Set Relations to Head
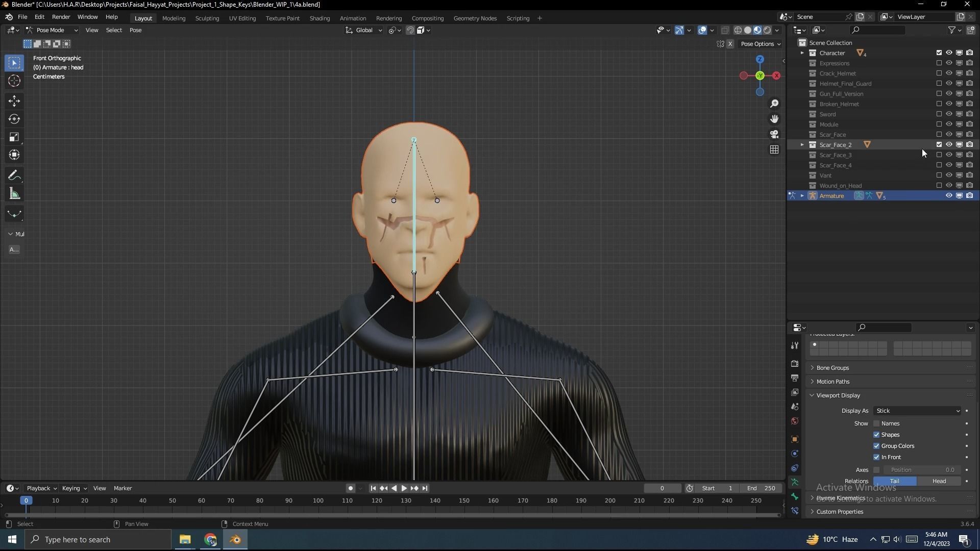 [939, 481]
